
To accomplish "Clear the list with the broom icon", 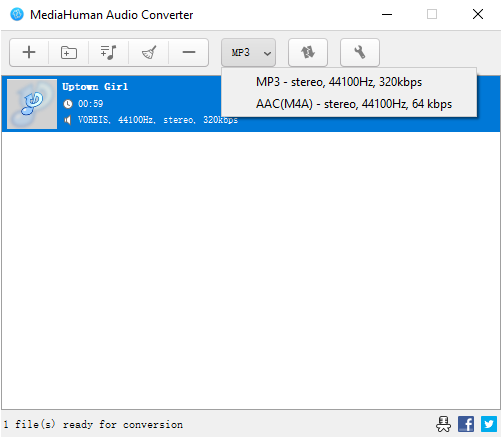I will pos(149,52).
